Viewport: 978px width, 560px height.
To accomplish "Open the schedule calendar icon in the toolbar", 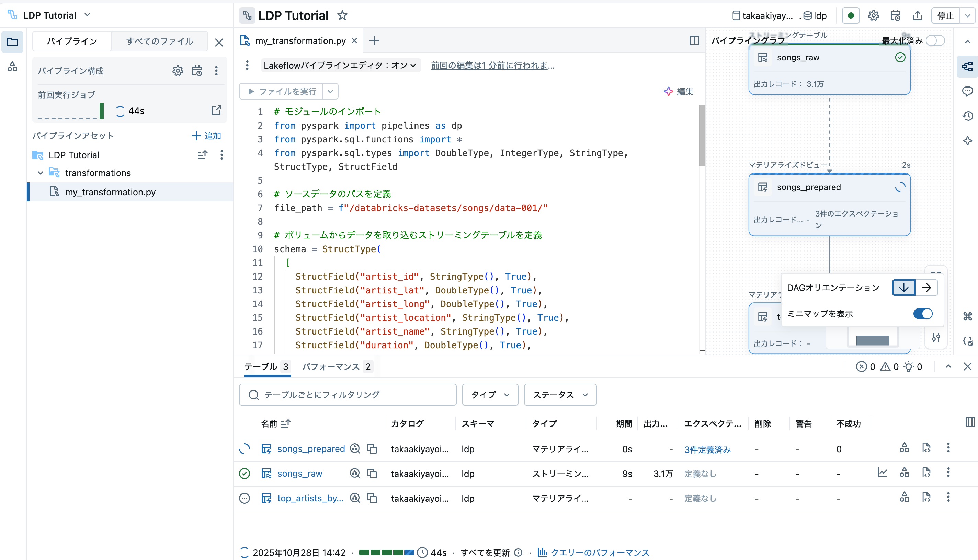I will [x=895, y=15].
